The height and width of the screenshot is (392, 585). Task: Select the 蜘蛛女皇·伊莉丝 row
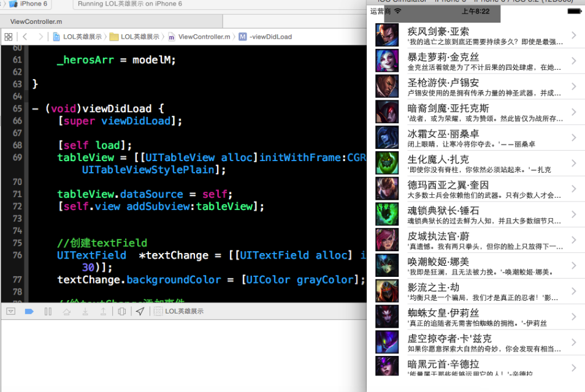(476, 317)
